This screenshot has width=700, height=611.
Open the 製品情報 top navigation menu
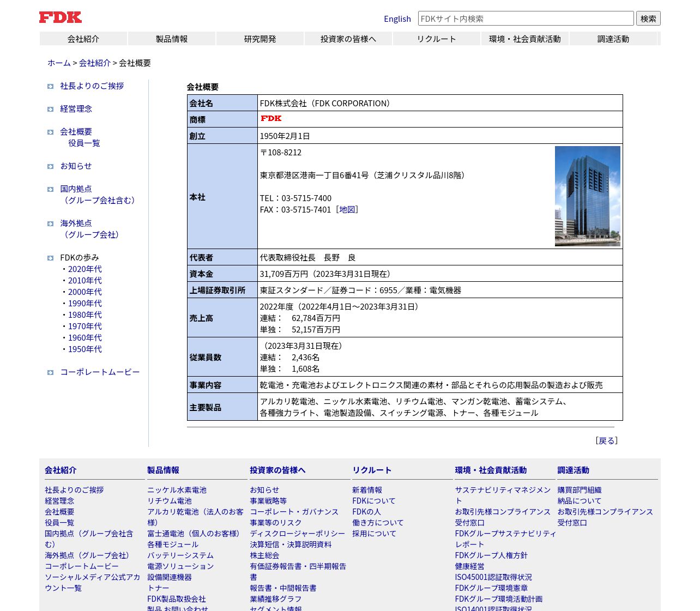tap(172, 39)
